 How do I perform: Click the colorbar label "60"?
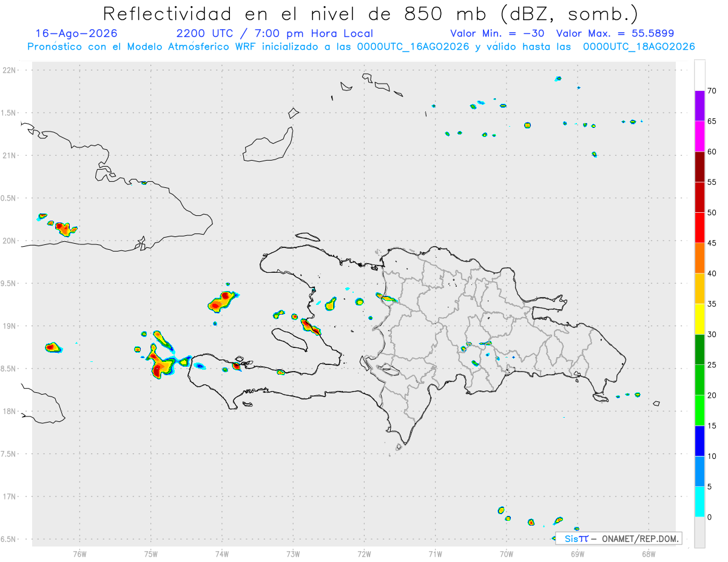pos(713,152)
